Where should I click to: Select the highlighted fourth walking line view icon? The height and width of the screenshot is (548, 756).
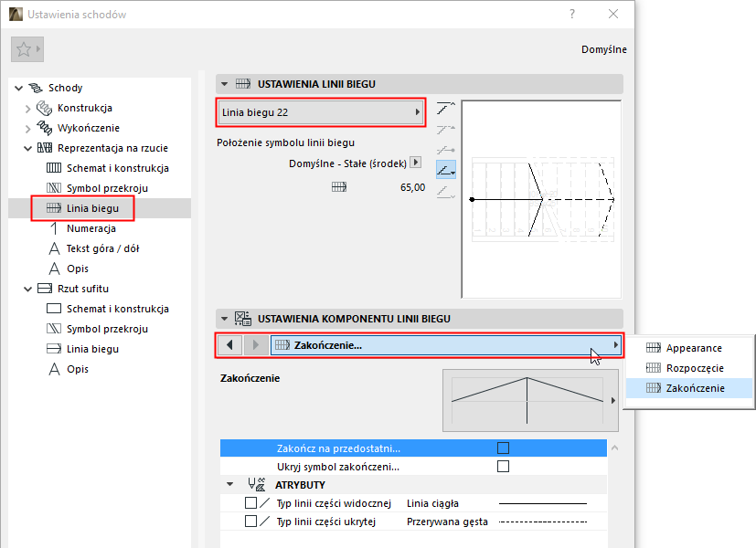click(x=445, y=170)
